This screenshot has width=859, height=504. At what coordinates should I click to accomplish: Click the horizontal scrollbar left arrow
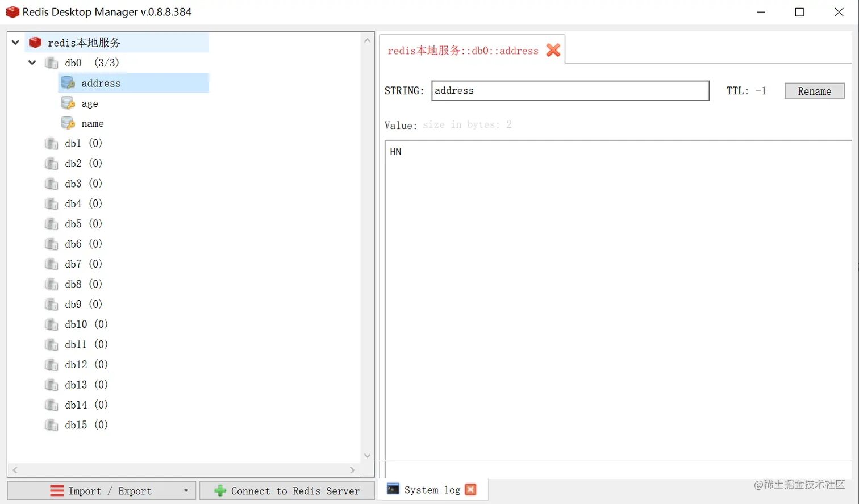(15, 470)
